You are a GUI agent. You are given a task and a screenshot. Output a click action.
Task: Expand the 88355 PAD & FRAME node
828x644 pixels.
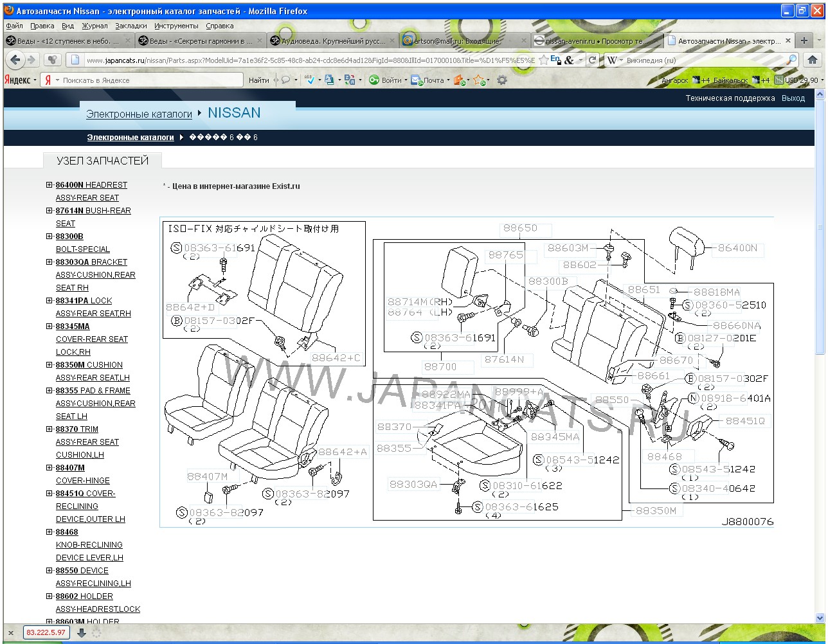tap(50, 390)
